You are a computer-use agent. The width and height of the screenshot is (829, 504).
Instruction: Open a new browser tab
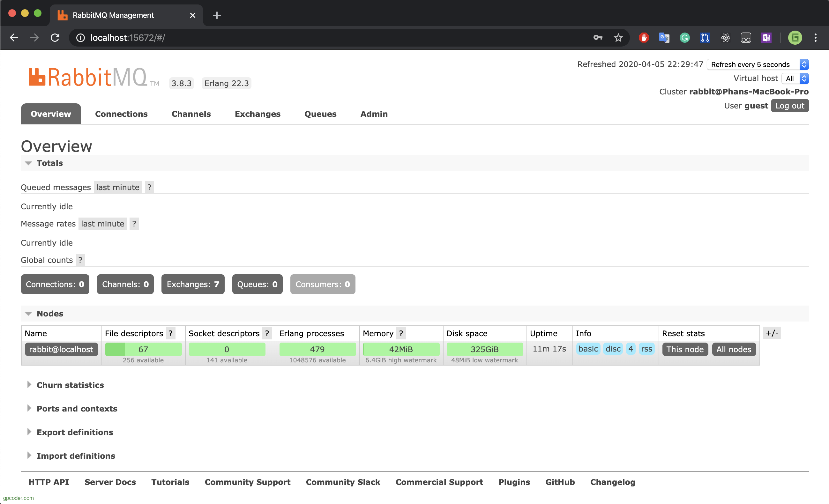[x=217, y=15]
